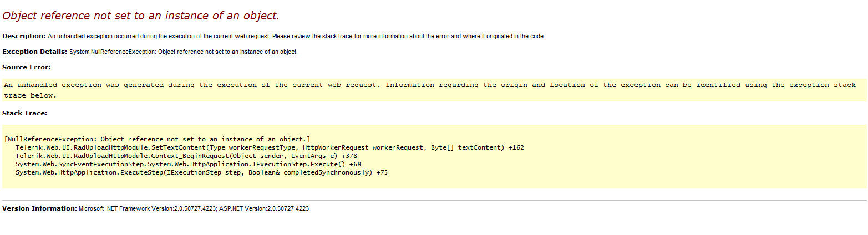868x235 pixels.
Task: Click the "Exception Details:" label
Action: (35, 52)
